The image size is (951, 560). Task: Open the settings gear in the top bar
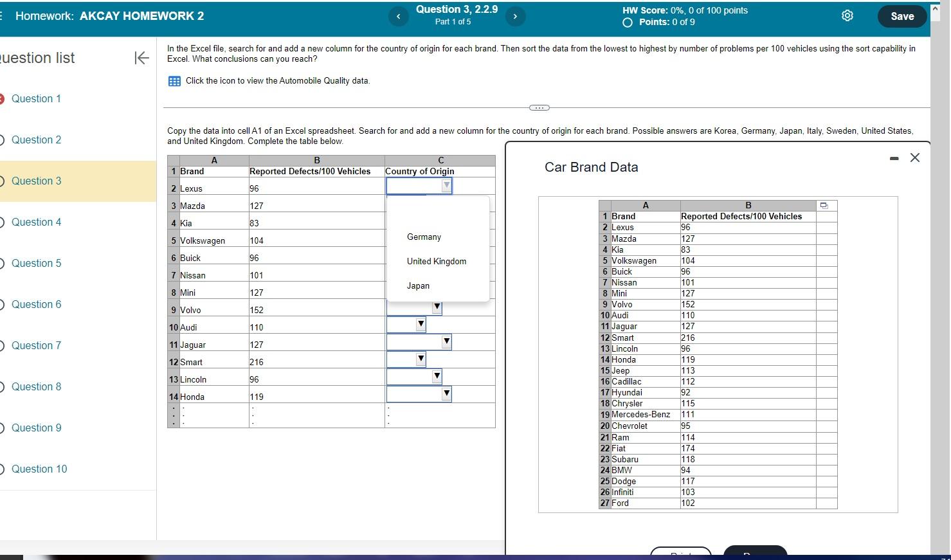click(847, 16)
